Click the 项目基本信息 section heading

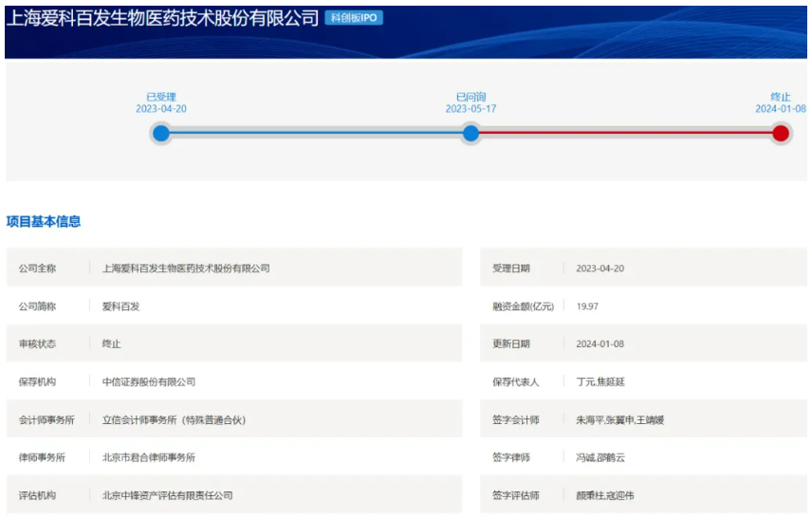44,222
